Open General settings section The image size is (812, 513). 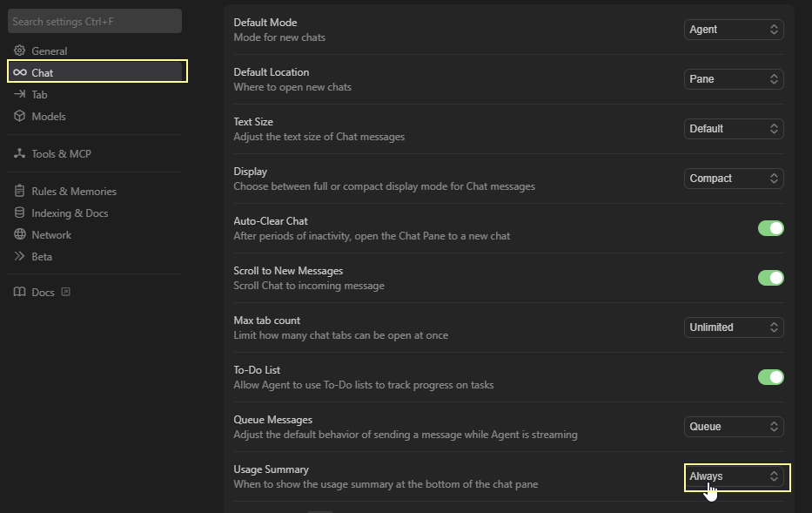(95, 51)
